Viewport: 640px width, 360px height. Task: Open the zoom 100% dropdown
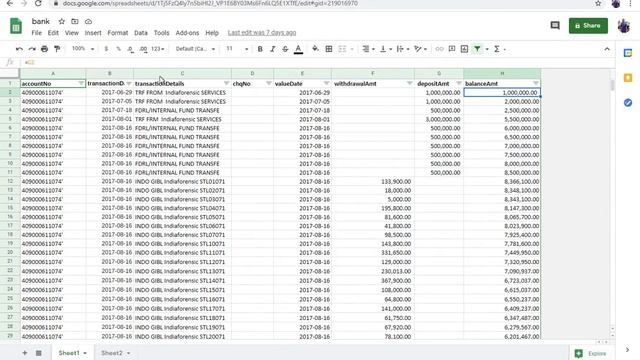pos(83,49)
